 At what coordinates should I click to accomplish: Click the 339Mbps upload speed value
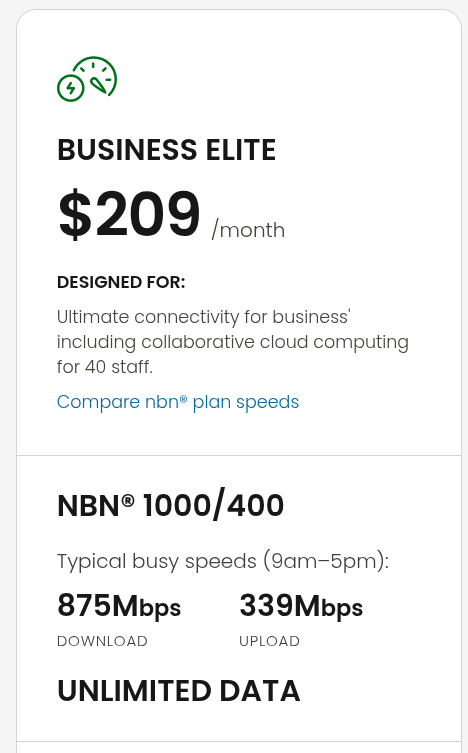point(301,605)
